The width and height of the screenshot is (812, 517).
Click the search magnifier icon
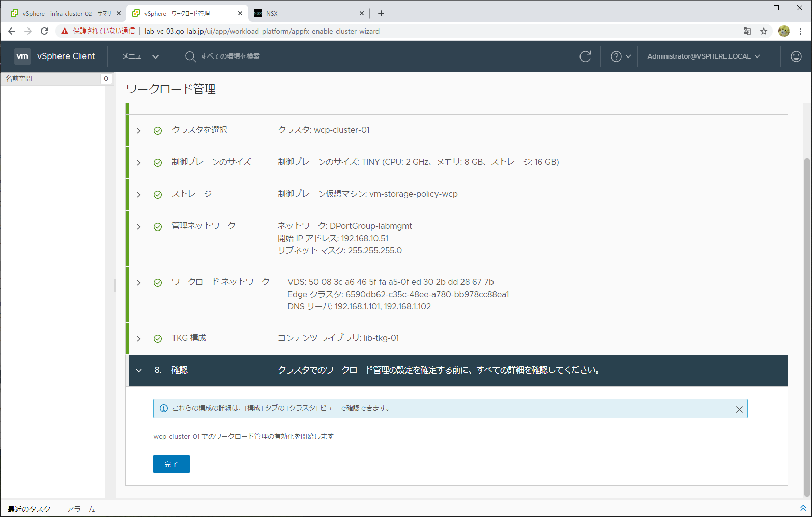pyautogui.click(x=190, y=56)
